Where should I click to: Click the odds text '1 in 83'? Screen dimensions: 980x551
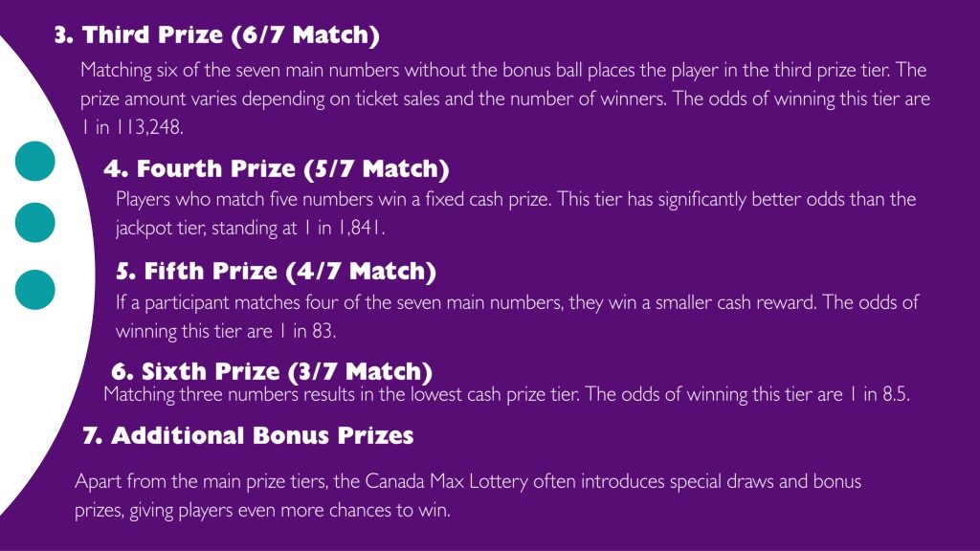(305, 331)
